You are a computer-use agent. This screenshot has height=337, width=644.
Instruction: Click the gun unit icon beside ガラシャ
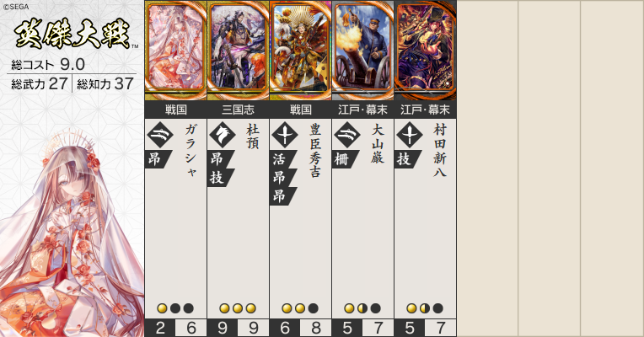click(160, 135)
